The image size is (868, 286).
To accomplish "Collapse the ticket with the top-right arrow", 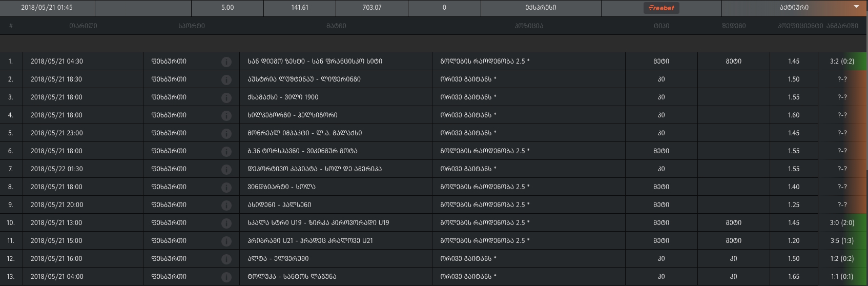I will click(856, 7).
